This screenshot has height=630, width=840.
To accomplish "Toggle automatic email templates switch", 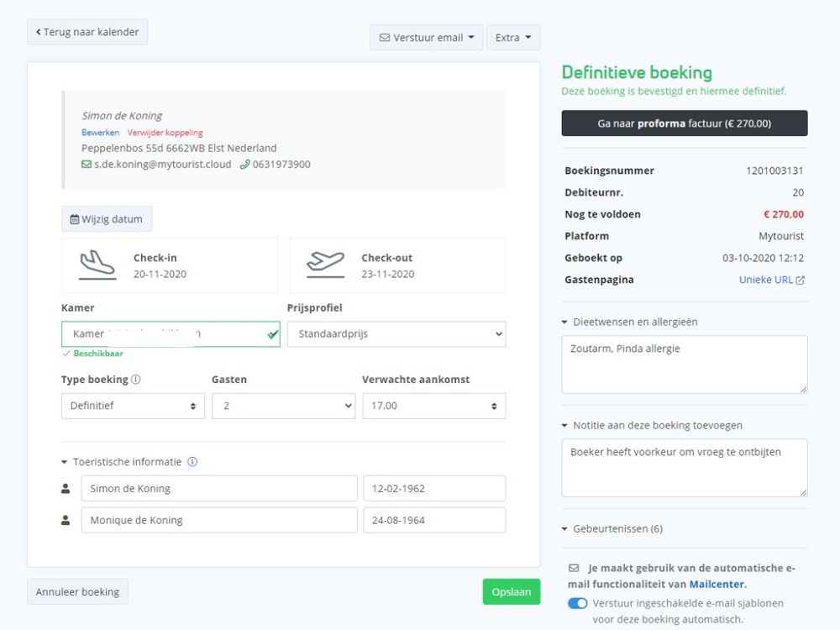I will click(578, 603).
